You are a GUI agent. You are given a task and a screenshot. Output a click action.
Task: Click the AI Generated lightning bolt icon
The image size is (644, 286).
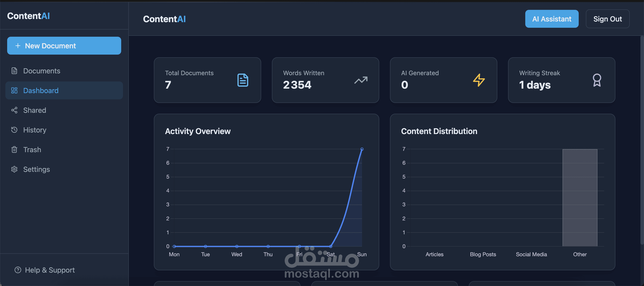[479, 80]
